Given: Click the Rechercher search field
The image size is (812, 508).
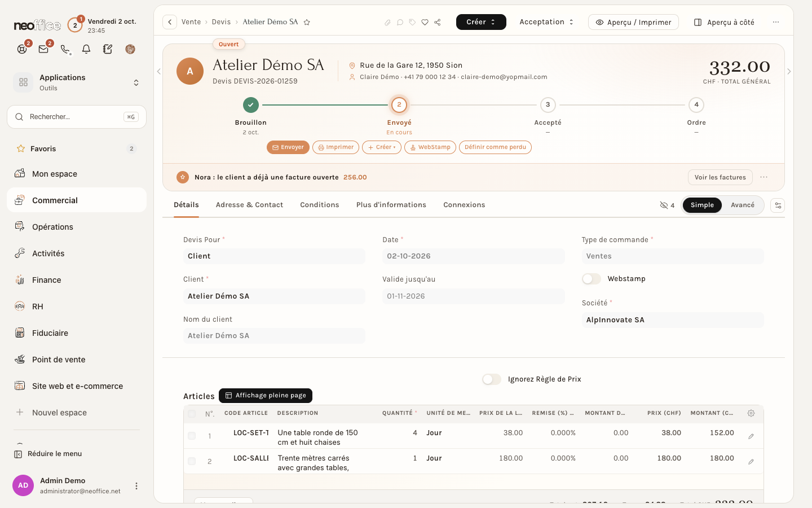Looking at the screenshot, I should tap(77, 117).
